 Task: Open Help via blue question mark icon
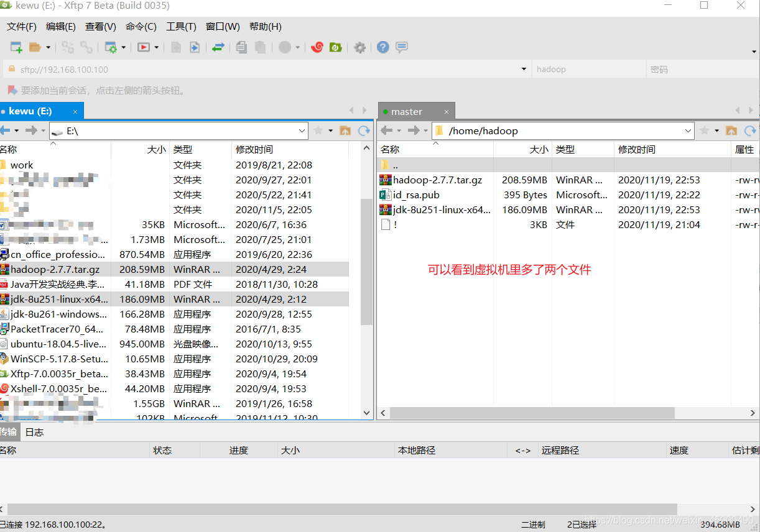[x=383, y=47]
